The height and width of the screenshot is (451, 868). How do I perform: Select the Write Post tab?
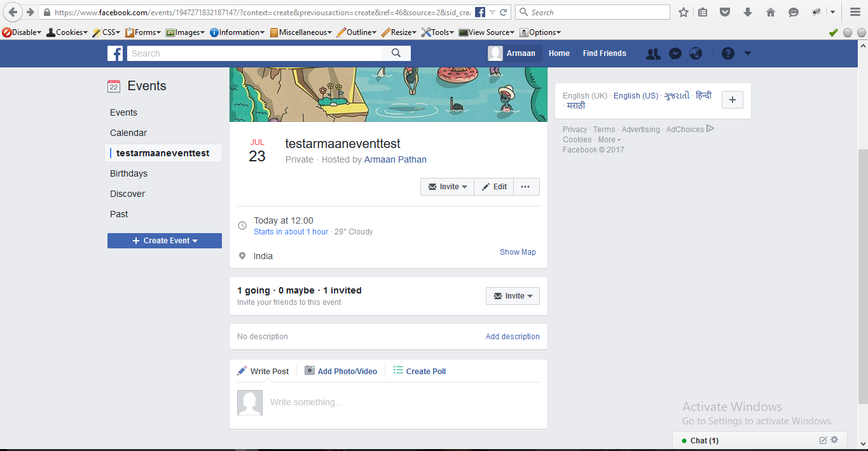point(263,371)
